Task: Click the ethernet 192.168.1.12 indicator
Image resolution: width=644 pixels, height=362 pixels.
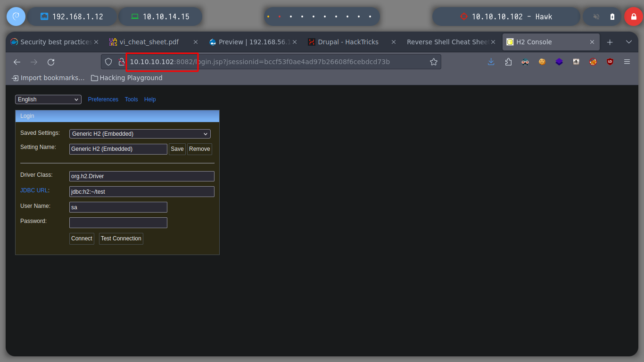Action: [72, 16]
